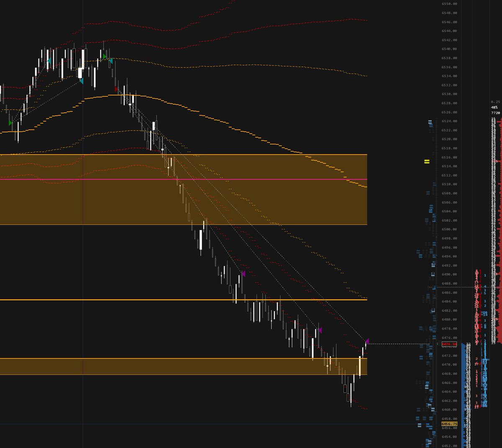The height and width of the screenshot is (448, 502).
Task: Click the leftmost green triangle marker
Action: tap(10, 123)
